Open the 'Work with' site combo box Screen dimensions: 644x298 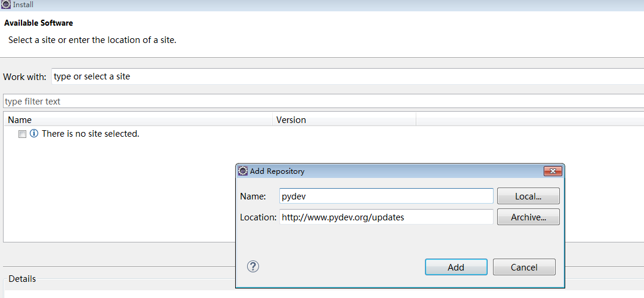tap(346, 76)
